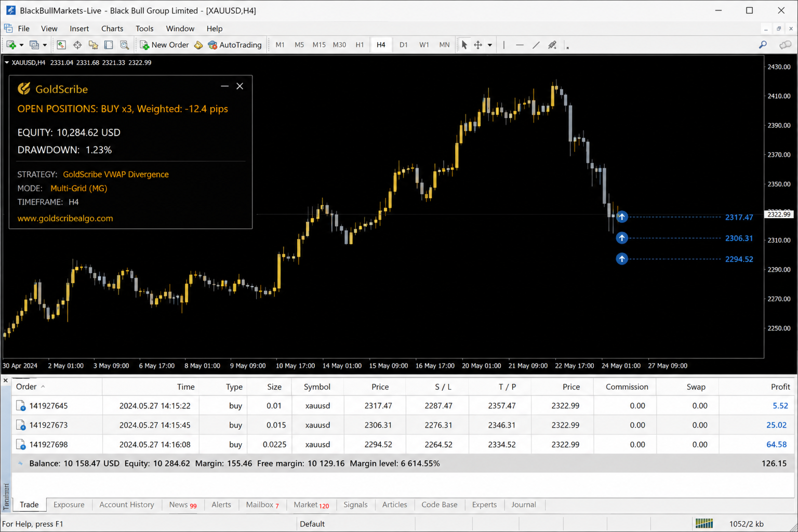Open the File menu
Image resolution: width=798 pixels, height=532 pixels.
point(24,29)
